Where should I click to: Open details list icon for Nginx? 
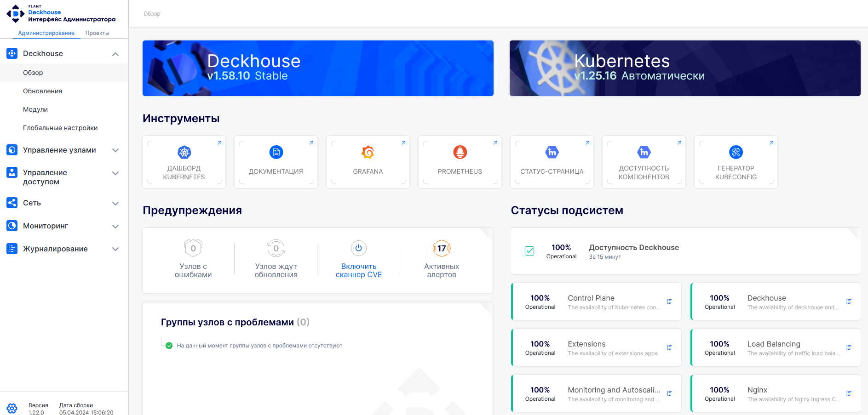(849, 393)
